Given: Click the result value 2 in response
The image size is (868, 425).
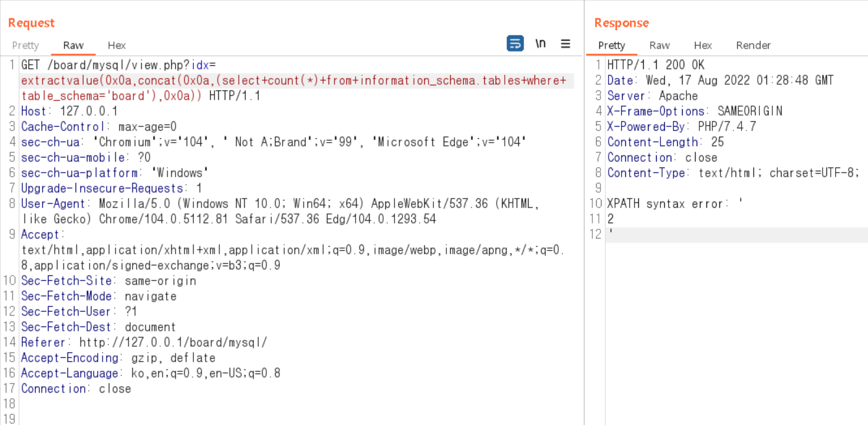Looking at the screenshot, I should point(610,219).
